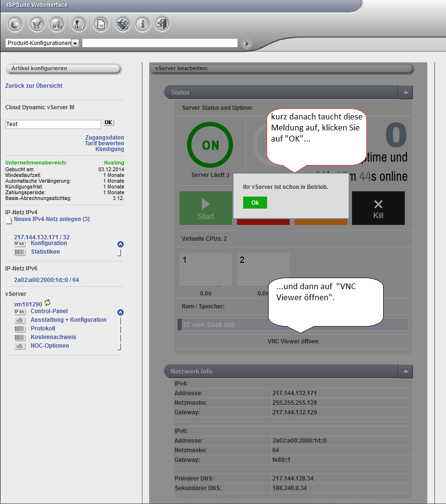This screenshot has width=446, height=504.
Task: Click Ok in the vServer dialog
Action: [x=255, y=203]
